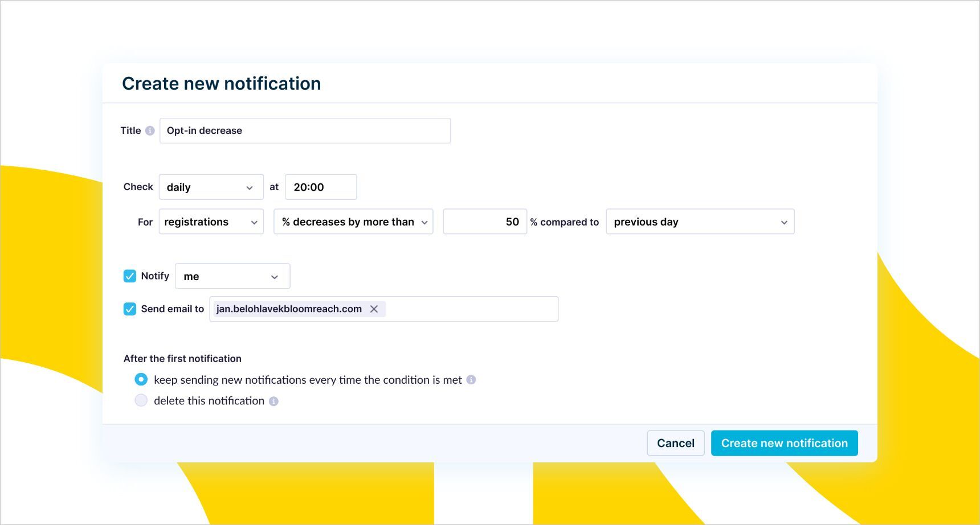
Task: Select delete this notification radio option
Action: click(141, 400)
